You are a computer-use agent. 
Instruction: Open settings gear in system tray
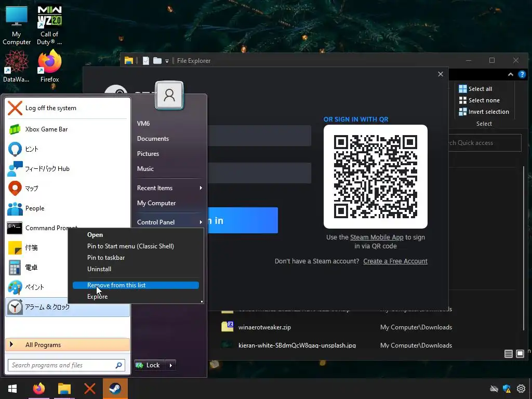point(521,389)
